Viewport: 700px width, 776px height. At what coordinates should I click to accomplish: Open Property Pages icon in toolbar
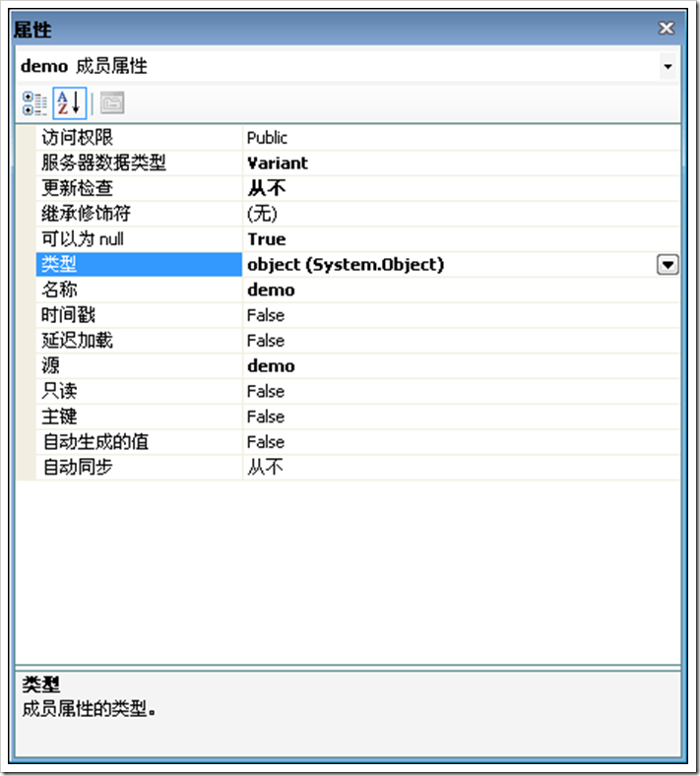pyautogui.click(x=112, y=103)
